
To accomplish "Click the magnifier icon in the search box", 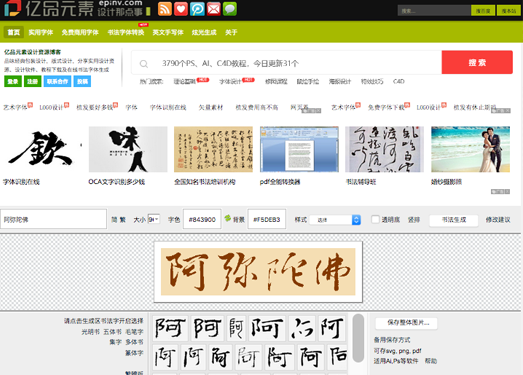I will tap(144, 63).
